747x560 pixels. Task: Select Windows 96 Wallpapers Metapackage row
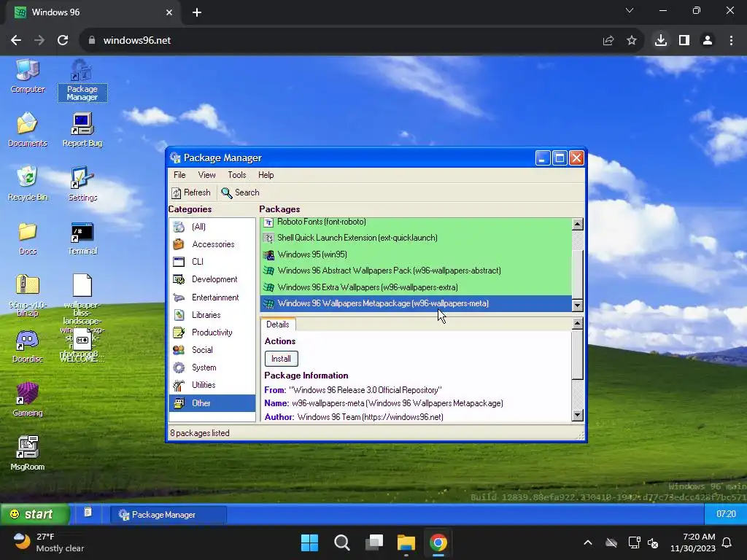[416, 303]
